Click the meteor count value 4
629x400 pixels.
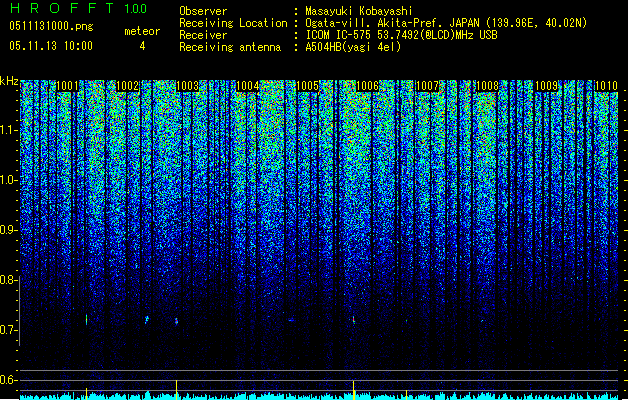[x=142, y=46]
